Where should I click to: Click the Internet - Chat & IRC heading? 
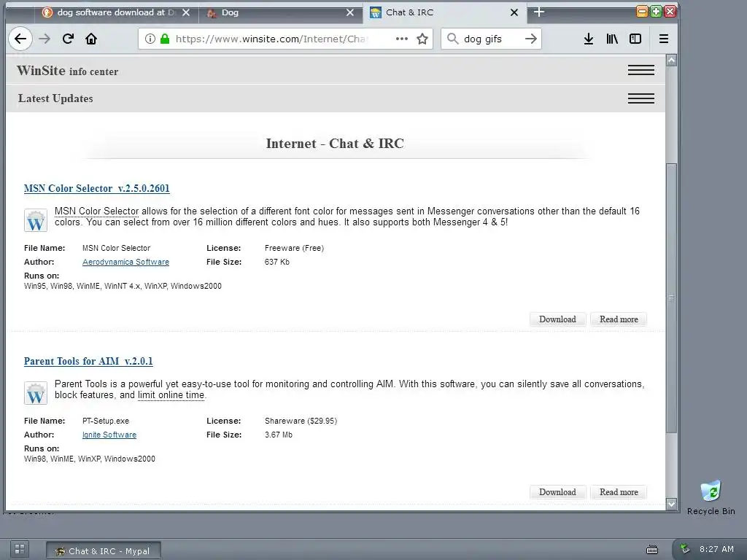pos(335,144)
